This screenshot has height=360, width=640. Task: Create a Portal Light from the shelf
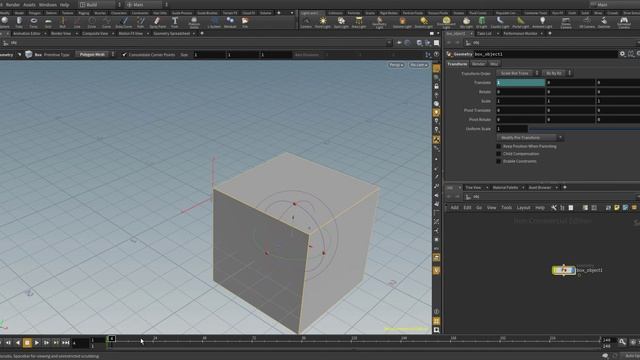tap(520, 22)
